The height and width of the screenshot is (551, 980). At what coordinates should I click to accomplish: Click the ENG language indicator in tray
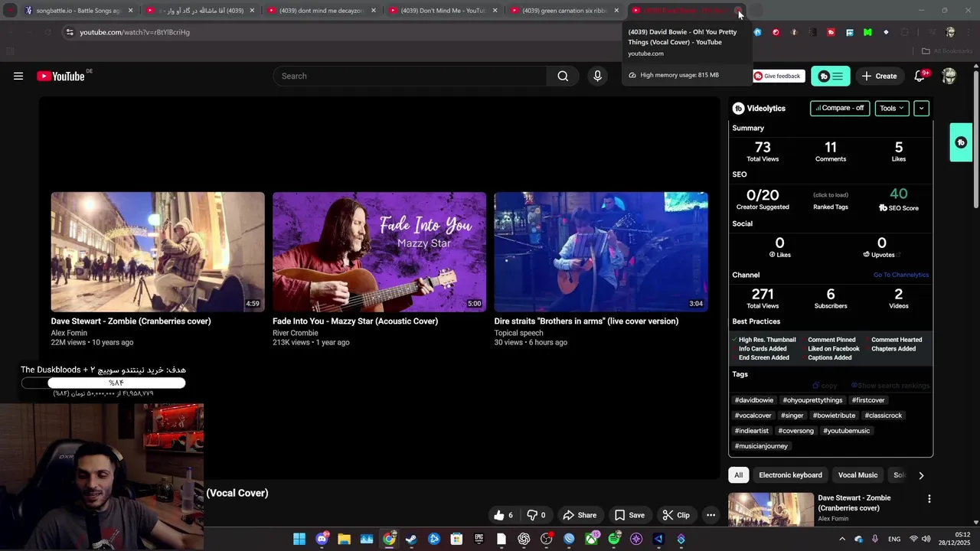pos(894,539)
